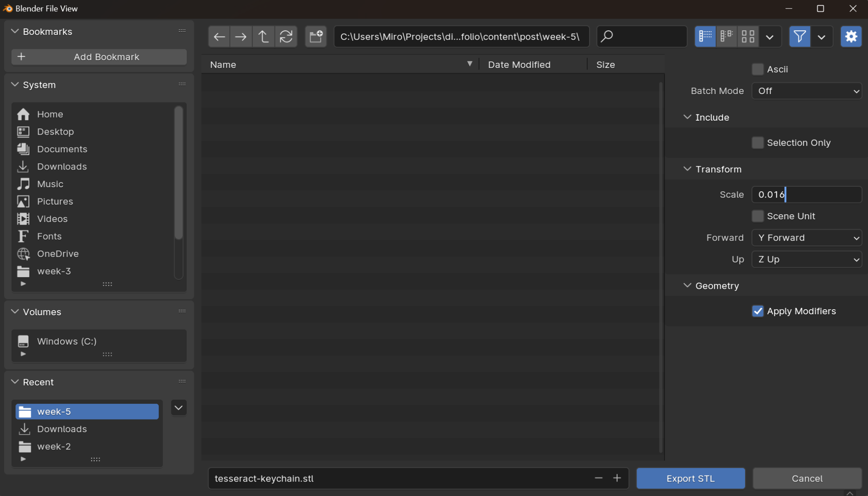Switch to thumbnails display mode
Image resolution: width=868 pixels, height=496 pixels.
pyautogui.click(x=748, y=37)
